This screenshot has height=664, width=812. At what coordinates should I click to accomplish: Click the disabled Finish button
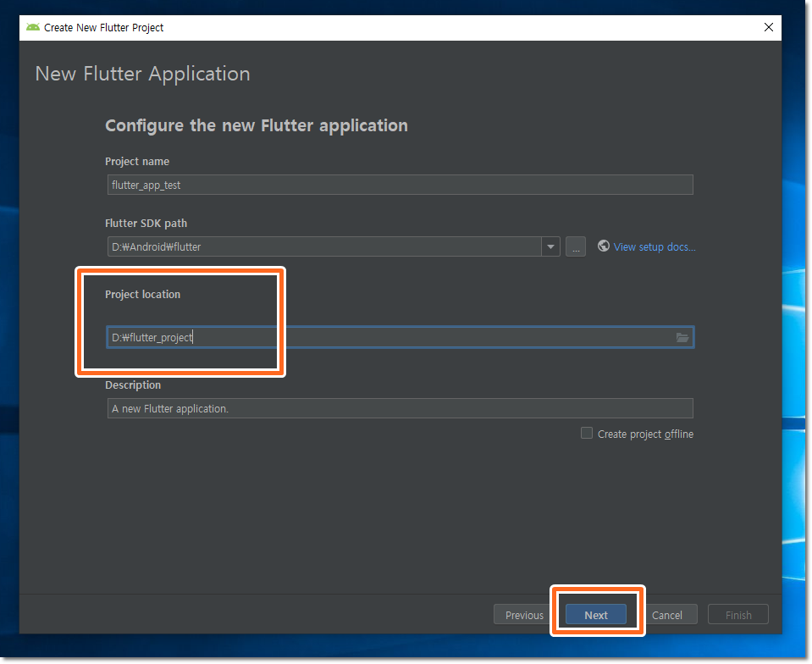coord(738,615)
